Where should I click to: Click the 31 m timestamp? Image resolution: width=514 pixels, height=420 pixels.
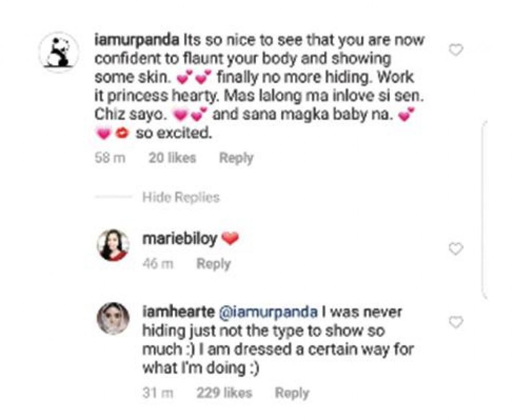coord(158,393)
